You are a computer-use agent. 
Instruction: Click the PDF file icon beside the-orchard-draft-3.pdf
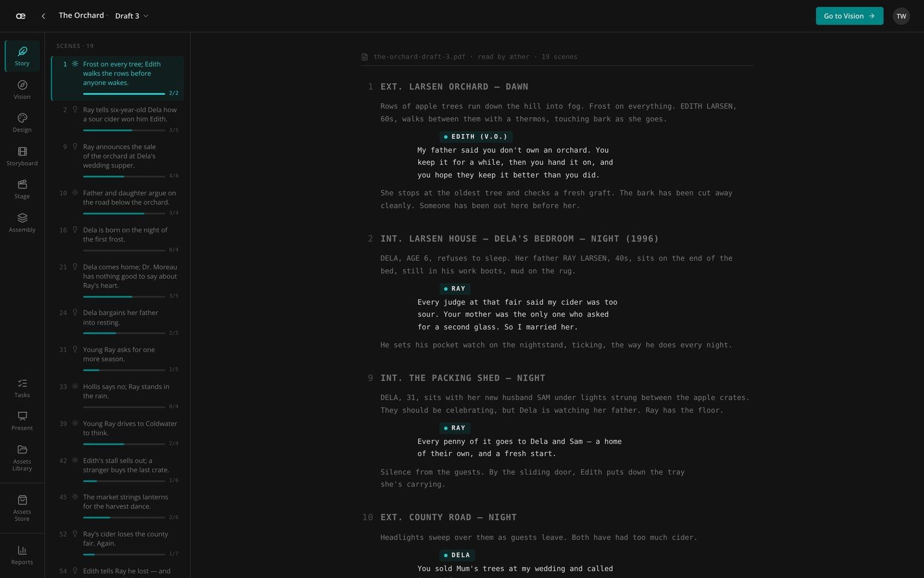coord(364,57)
